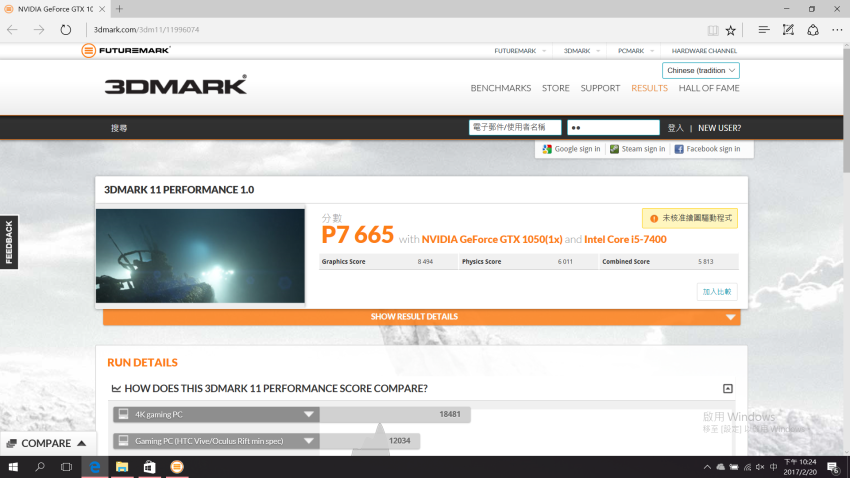Image resolution: width=850 pixels, height=478 pixels.
Task: Click the email/username input field
Action: 515,127
